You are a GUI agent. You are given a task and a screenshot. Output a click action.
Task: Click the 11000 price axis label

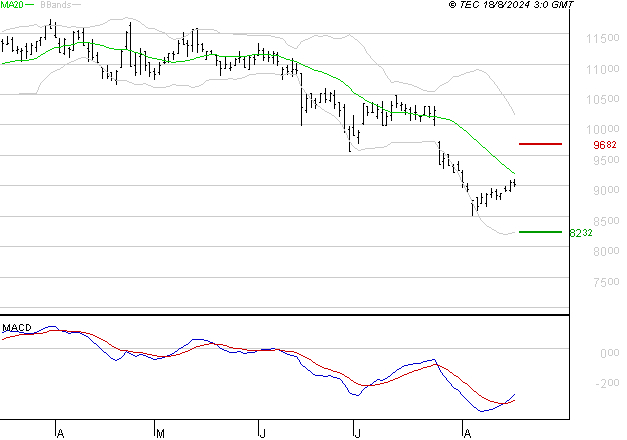pos(603,69)
